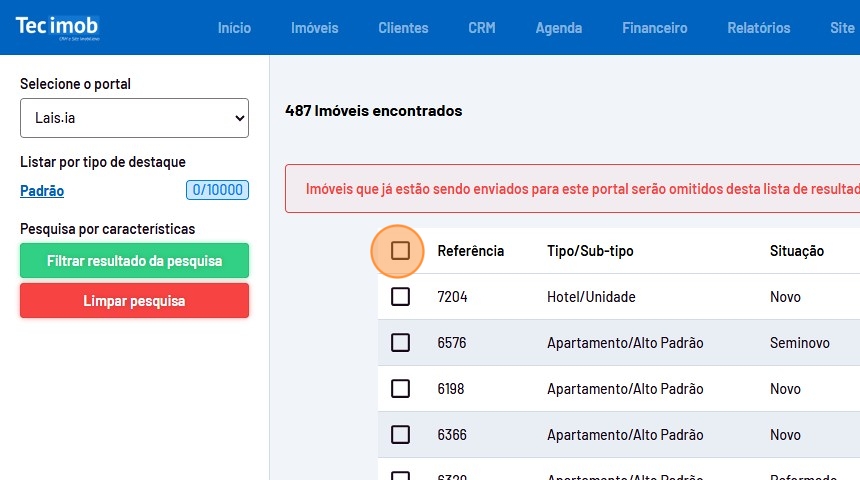
Task: Go to the Imóveis menu
Action: (x=314, y=28)
